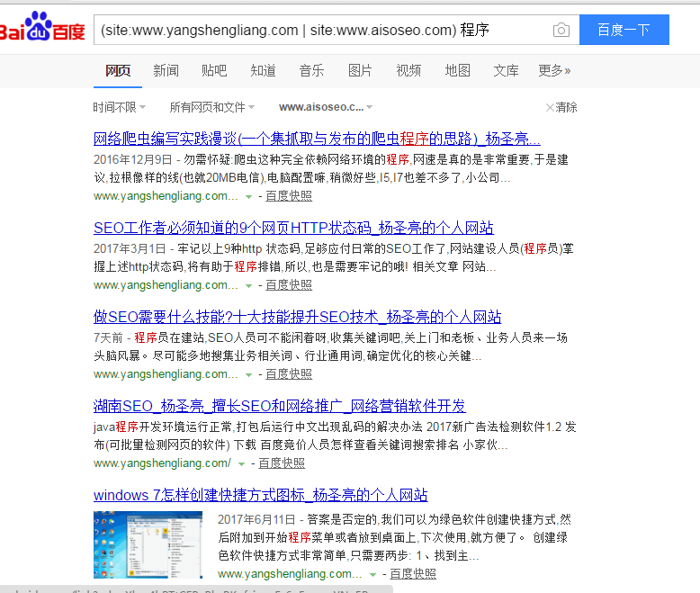This screenshot has height=593, width=700.
Task: Click the date 2017年3月1日 in second result
Action: pos(130,248)
